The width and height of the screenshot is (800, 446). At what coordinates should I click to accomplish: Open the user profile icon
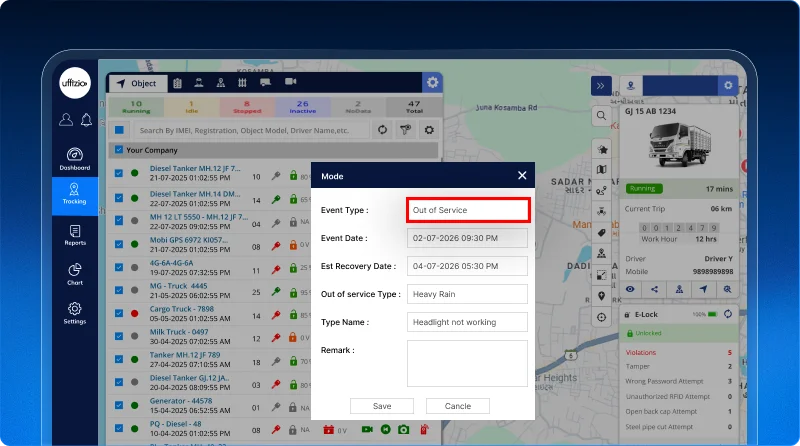click(66, 119)
